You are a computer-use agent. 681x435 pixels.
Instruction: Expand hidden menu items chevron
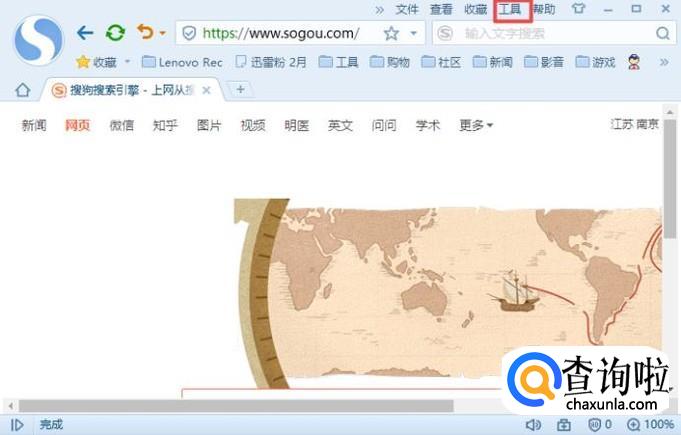(380, 10)
